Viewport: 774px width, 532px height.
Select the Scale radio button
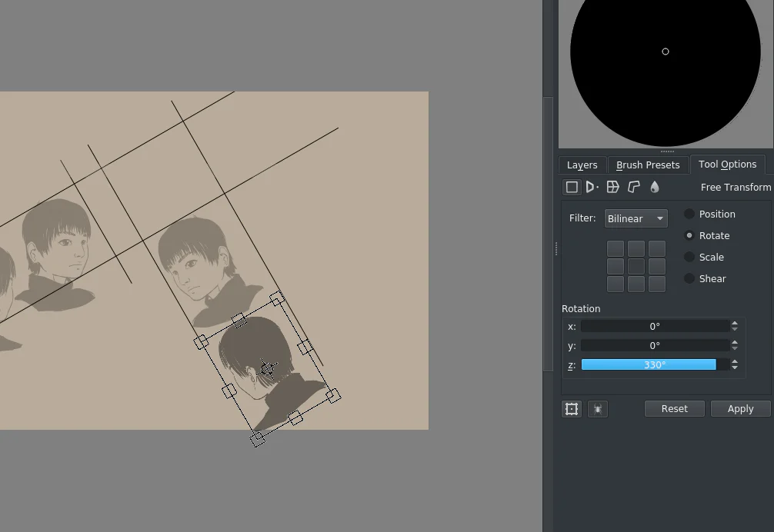(x=689, y=257)
